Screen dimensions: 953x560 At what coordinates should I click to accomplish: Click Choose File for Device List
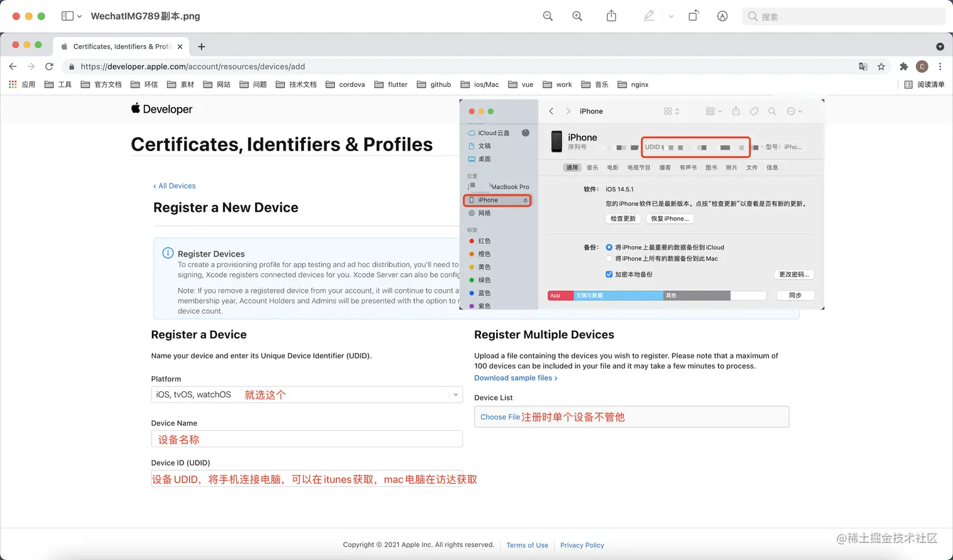(500, 417)
